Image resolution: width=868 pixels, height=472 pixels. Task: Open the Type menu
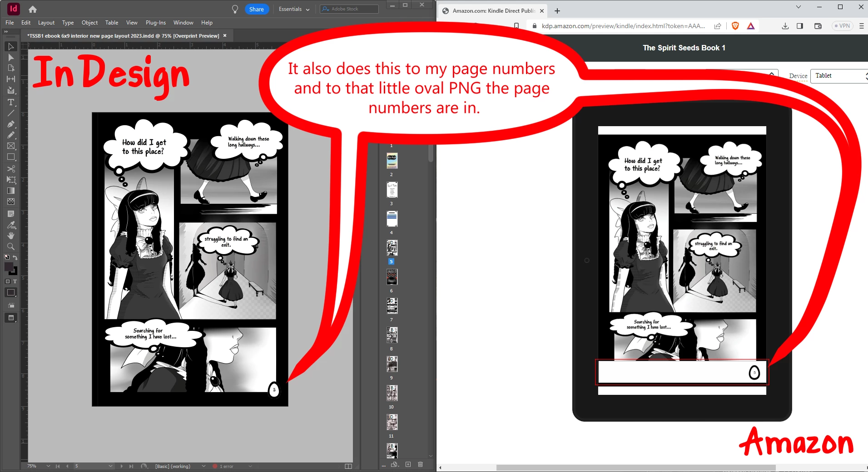(x=68, y=23)
